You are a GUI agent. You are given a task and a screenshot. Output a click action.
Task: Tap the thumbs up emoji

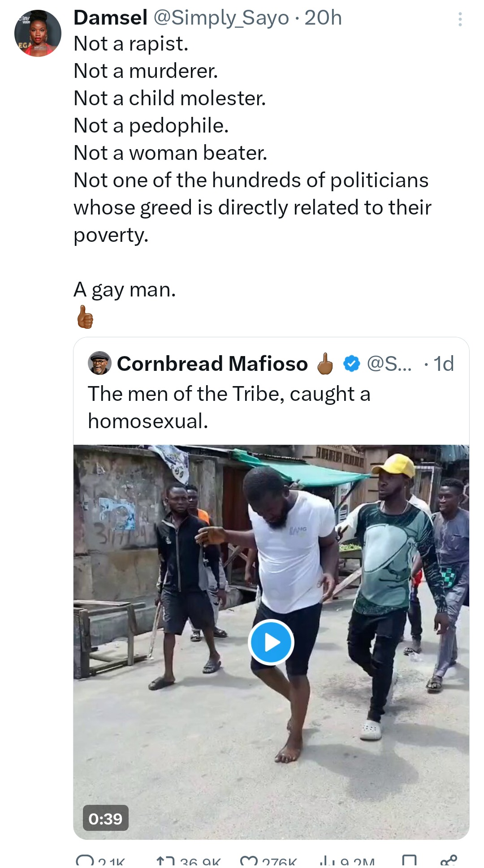[85, 317]
